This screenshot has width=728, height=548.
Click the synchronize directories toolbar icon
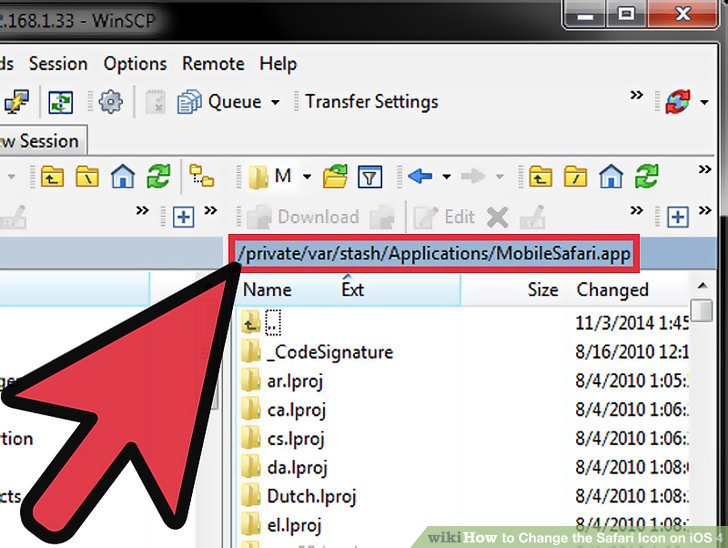click(x=61, y=102)
